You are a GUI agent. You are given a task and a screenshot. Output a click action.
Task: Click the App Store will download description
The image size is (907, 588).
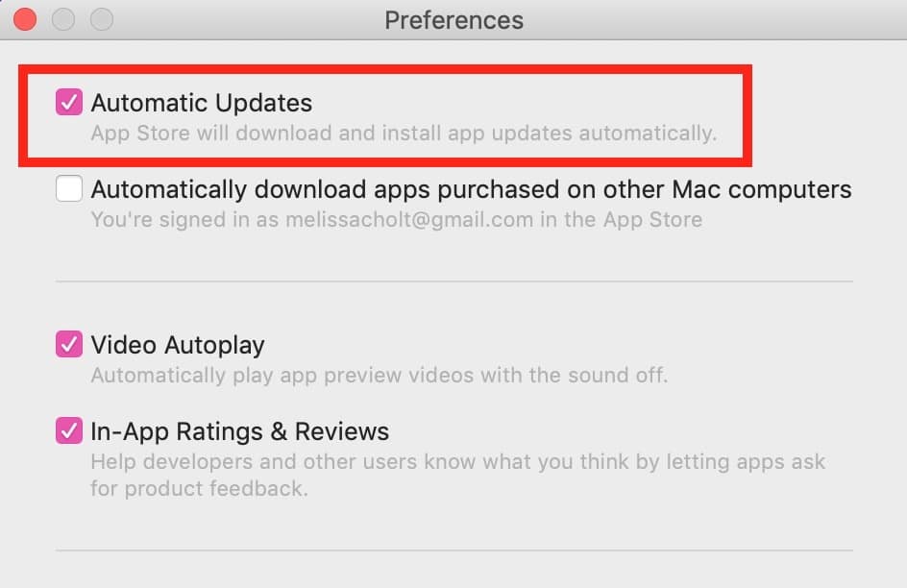click(404, 134)
